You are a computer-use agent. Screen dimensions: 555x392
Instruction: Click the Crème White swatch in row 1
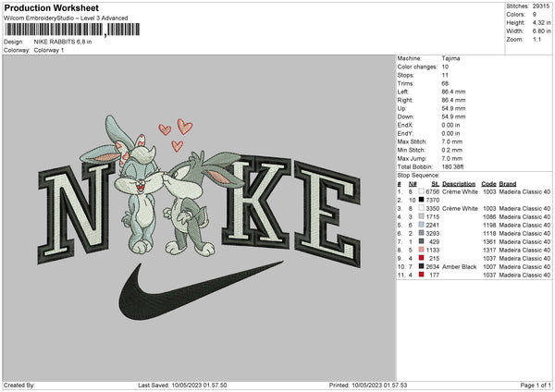coord(419,191)
